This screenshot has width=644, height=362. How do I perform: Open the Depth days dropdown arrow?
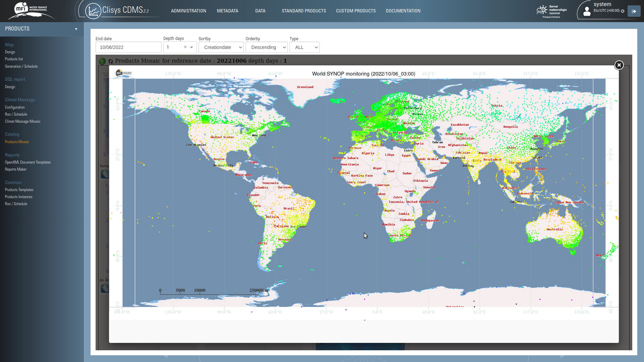pyautogui.click(x=192, y=48)
